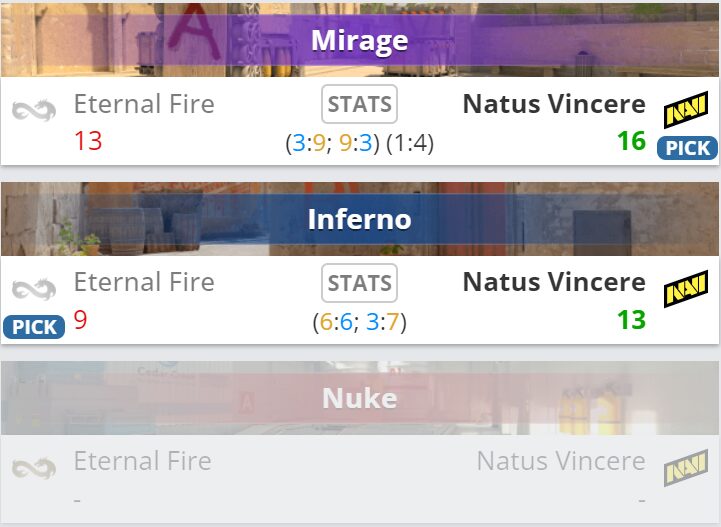Select the Nuke map banner

(360, 398)
